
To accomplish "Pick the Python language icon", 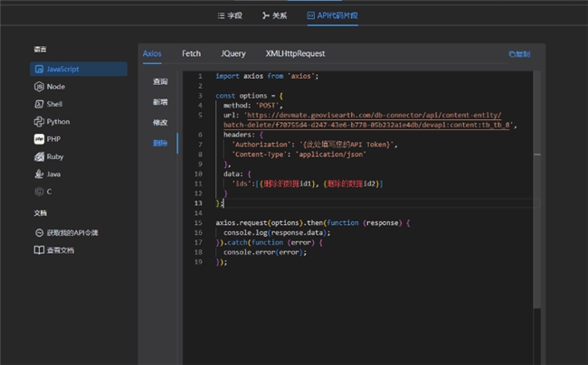I will 39,122.
